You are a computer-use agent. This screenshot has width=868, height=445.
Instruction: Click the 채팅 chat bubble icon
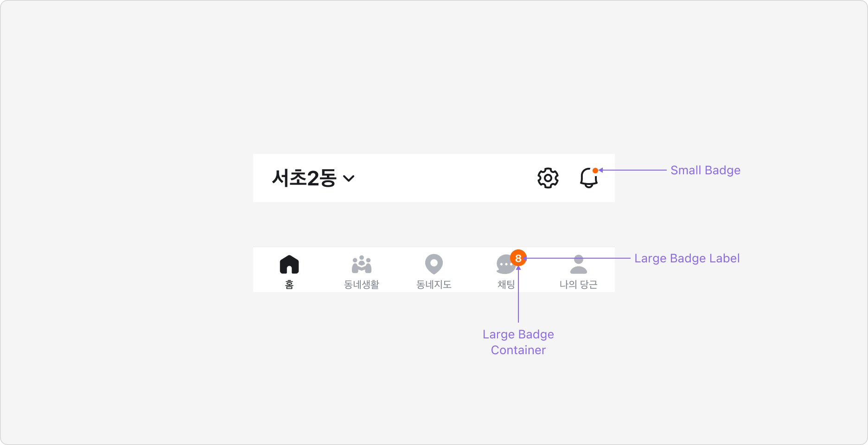(505, 264)
